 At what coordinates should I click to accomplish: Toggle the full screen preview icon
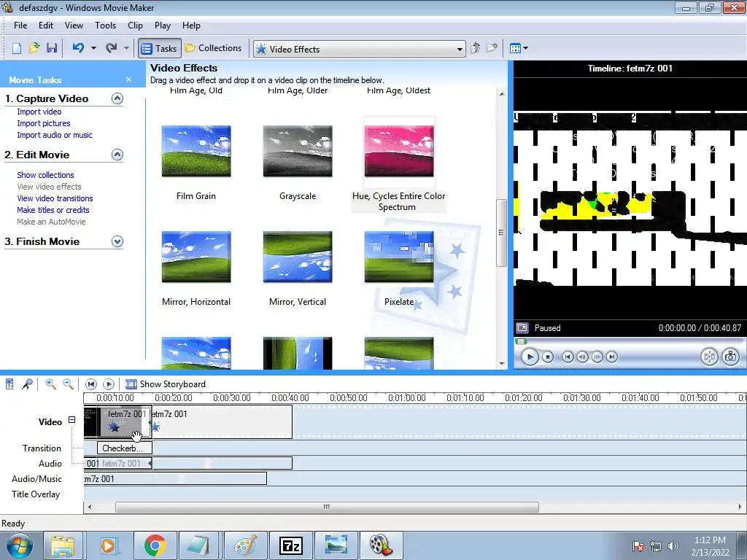pos(522,328)
